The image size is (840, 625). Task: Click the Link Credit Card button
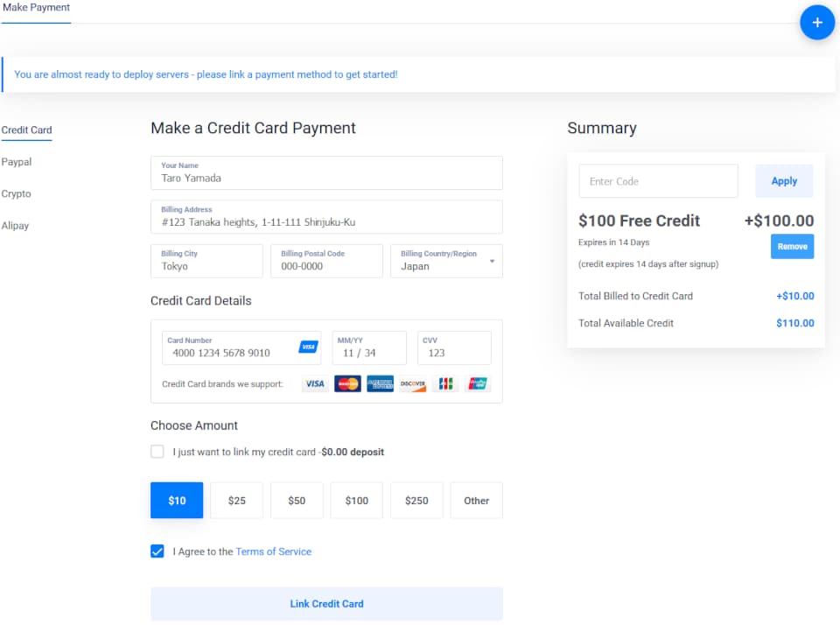point(326,604)
